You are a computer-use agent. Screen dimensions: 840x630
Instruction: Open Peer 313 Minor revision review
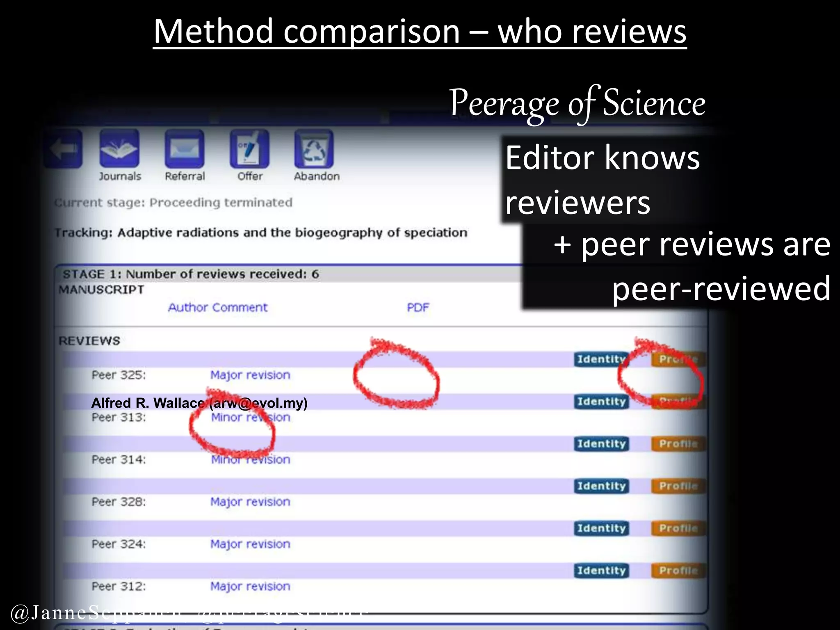(250, 417)
